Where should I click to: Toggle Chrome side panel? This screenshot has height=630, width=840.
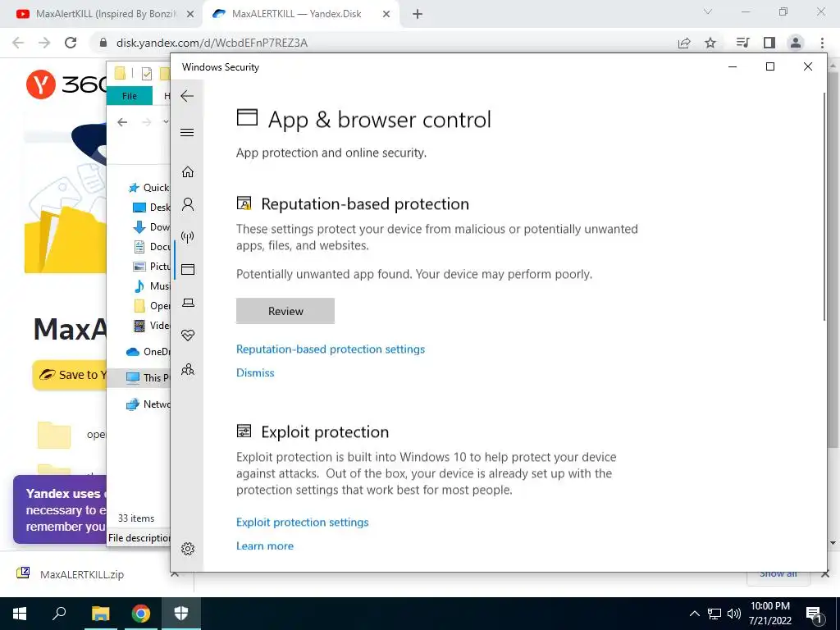tap(769, 43)
